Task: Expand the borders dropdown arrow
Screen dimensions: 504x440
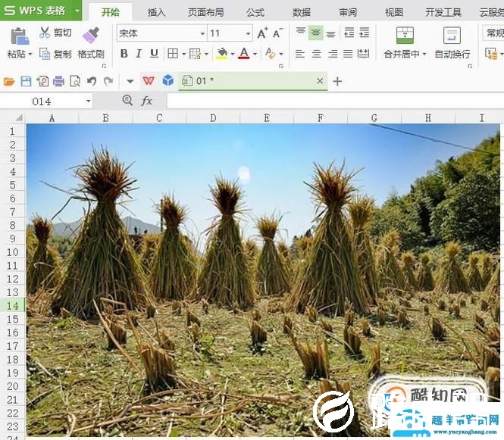Action: [184, 54]
